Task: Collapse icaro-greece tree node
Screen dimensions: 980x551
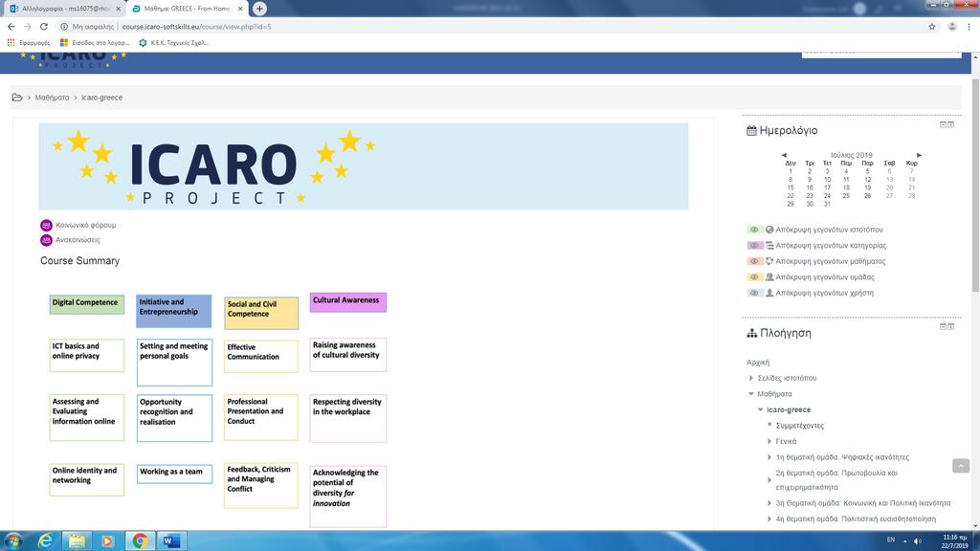Action: (x=761, y=409)
